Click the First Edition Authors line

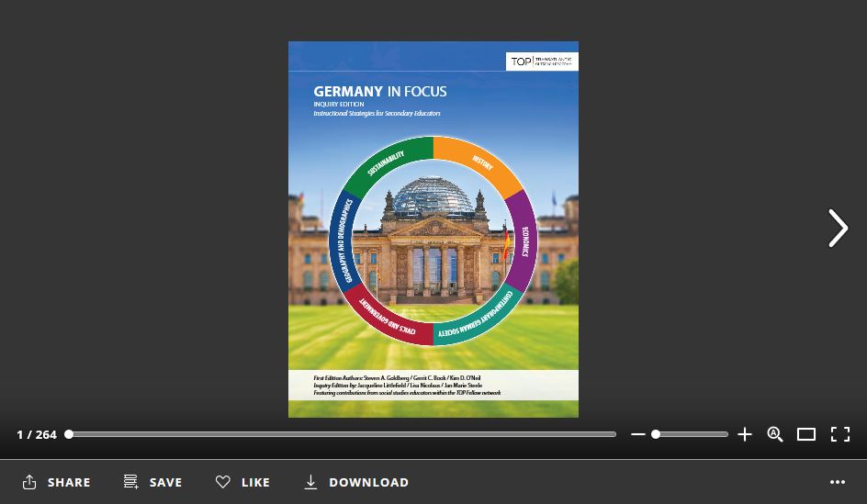point(397,378)
